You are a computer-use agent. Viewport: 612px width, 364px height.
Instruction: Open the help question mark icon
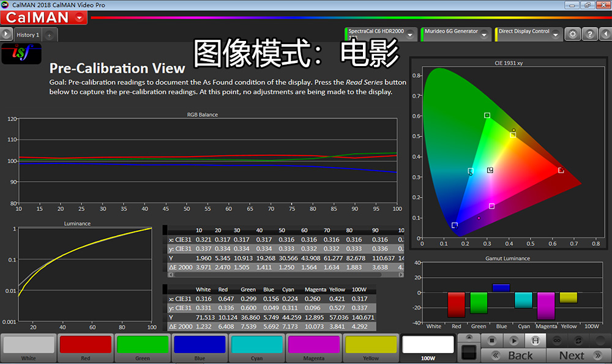[x=590, y=34]
